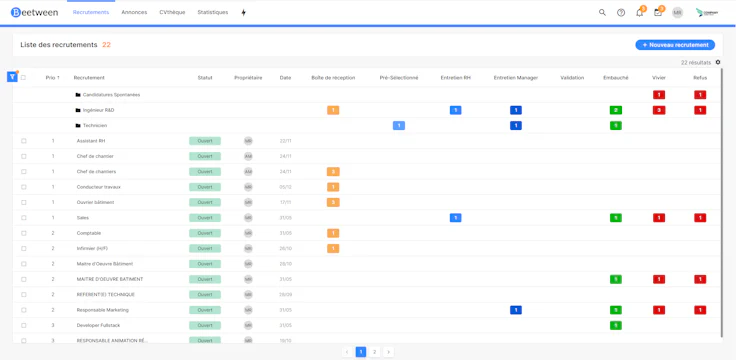The width and height of the screenshot is (736, 360).
Task: Click Ingénieur R&D Embauché green badge
Action: [616, 110]
